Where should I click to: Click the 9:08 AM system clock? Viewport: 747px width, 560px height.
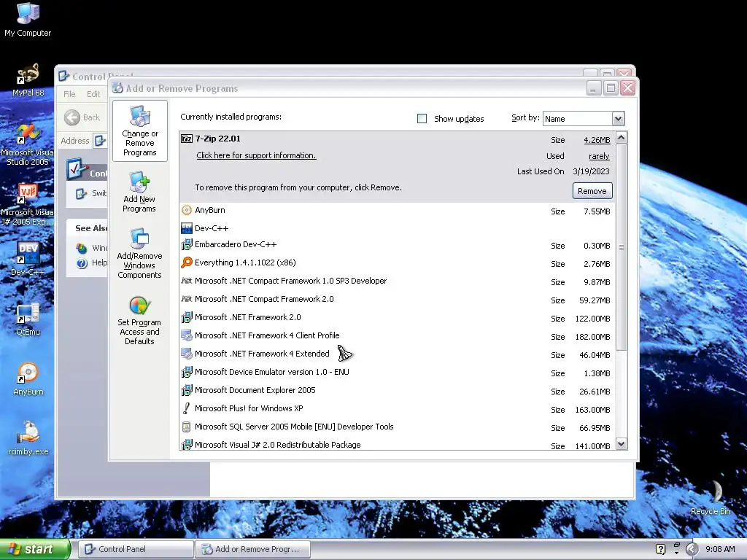click(x=720, y=549)
